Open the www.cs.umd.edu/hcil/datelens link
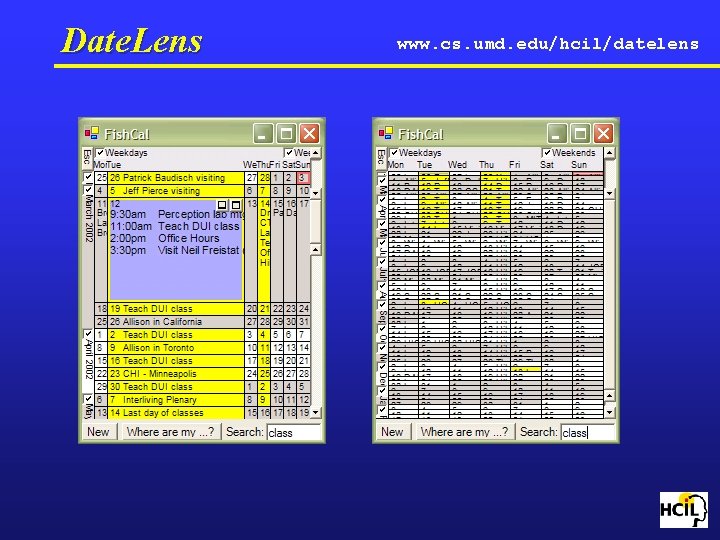The height and width of the screenshot is (540, 720). pos(548,44)
